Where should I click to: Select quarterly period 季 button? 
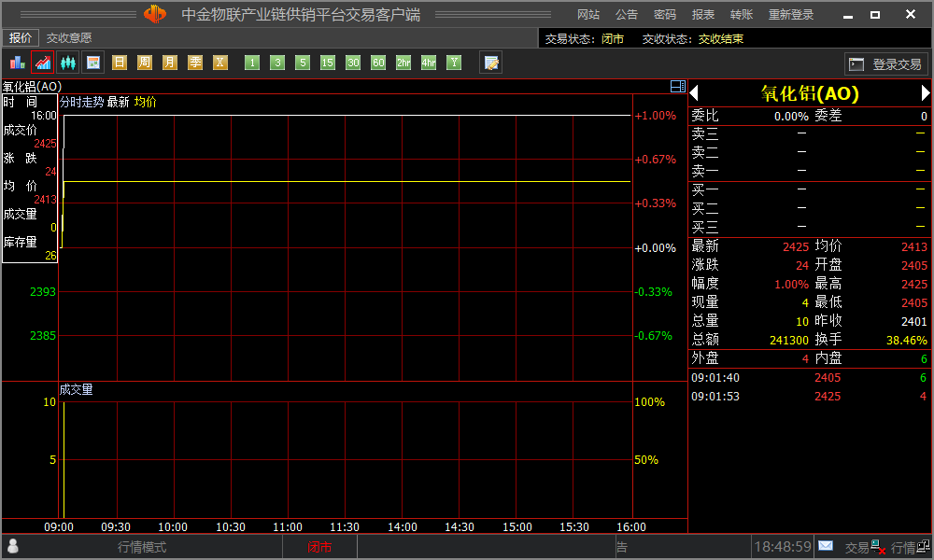tap(195, 63)
